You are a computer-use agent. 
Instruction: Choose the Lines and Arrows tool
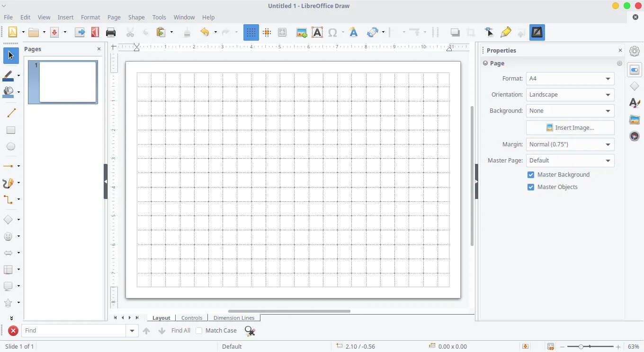pyautogui.click(x=9, y=166)
